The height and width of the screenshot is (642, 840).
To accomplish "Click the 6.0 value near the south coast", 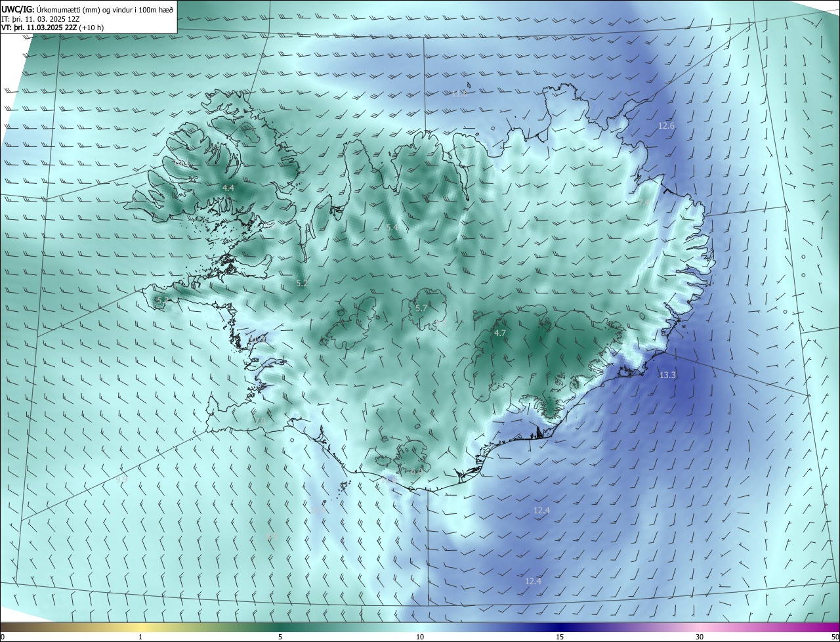I will pyautogui.click(x=417, y=471).
